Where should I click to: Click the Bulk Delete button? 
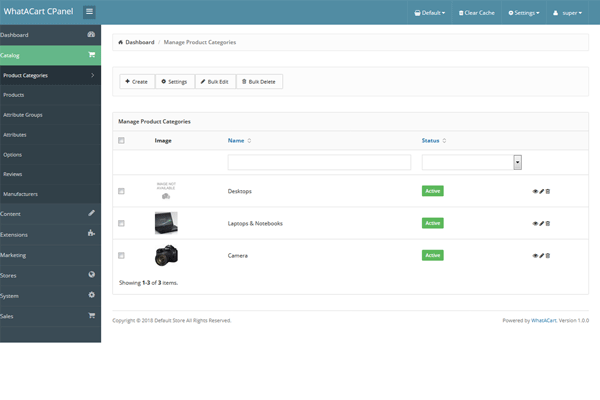(259, 81)
